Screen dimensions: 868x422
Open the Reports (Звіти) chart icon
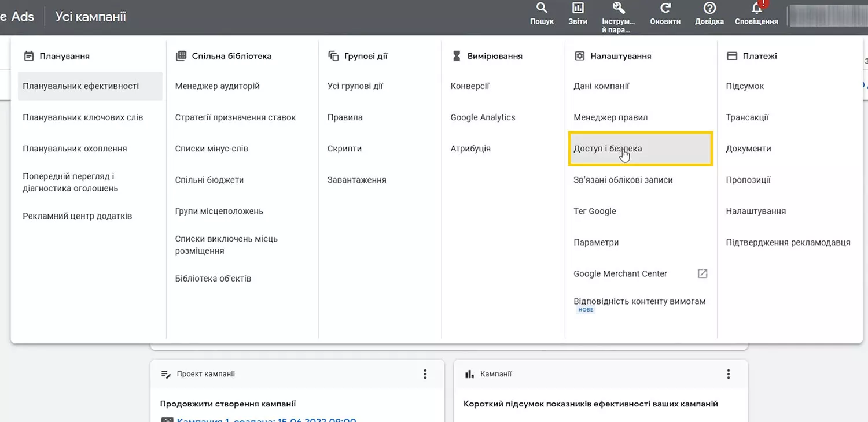click(578, 8)
